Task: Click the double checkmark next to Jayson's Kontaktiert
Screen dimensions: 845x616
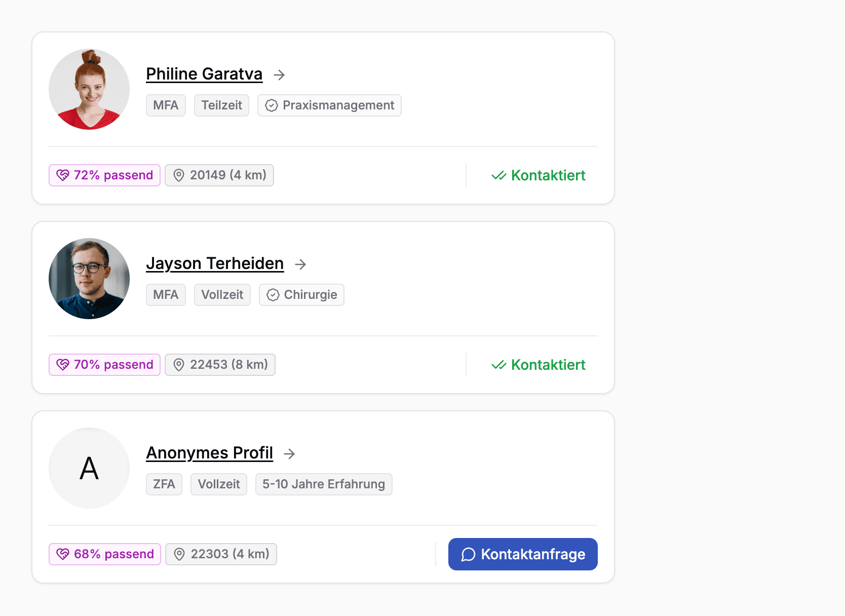Action: (498, 364)
